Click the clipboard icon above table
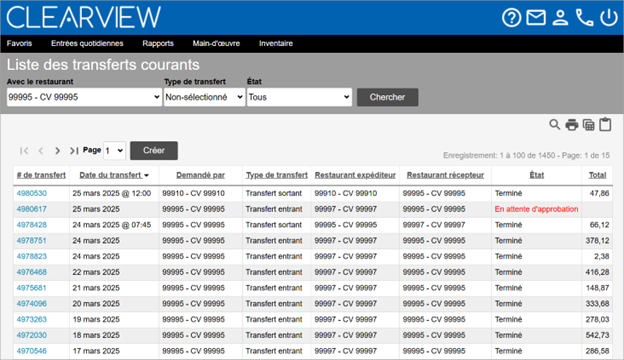The image size is (624, 360). [x=605, y=125]
